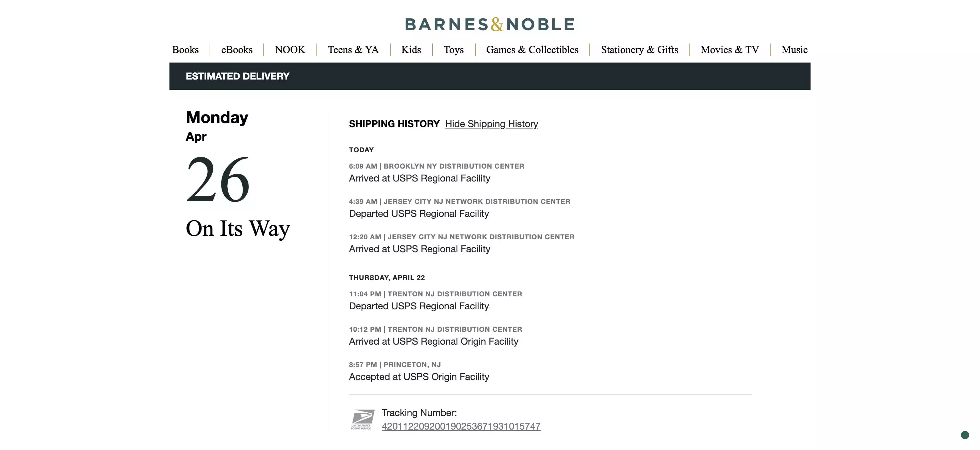
Task: Open the Kids category
Action: (411, 50)
